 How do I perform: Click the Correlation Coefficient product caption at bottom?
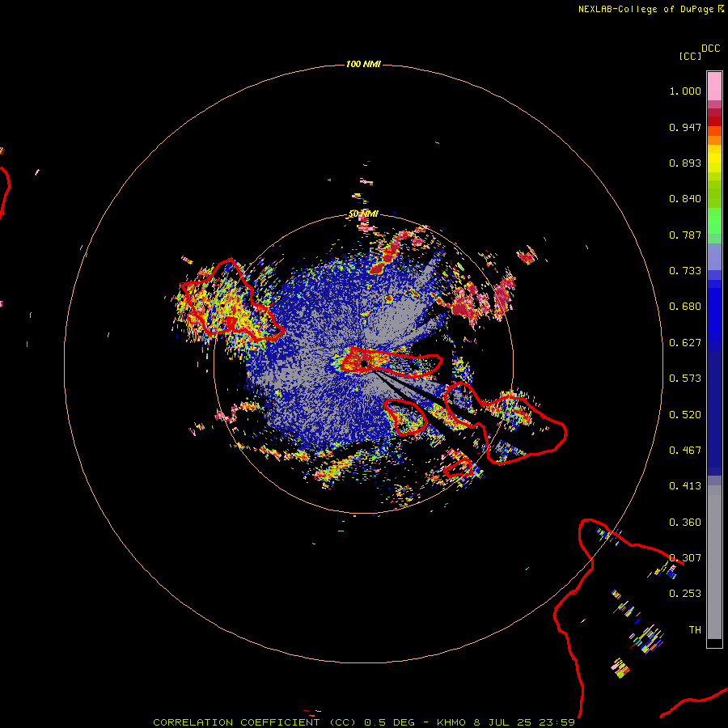pos(364,722)
